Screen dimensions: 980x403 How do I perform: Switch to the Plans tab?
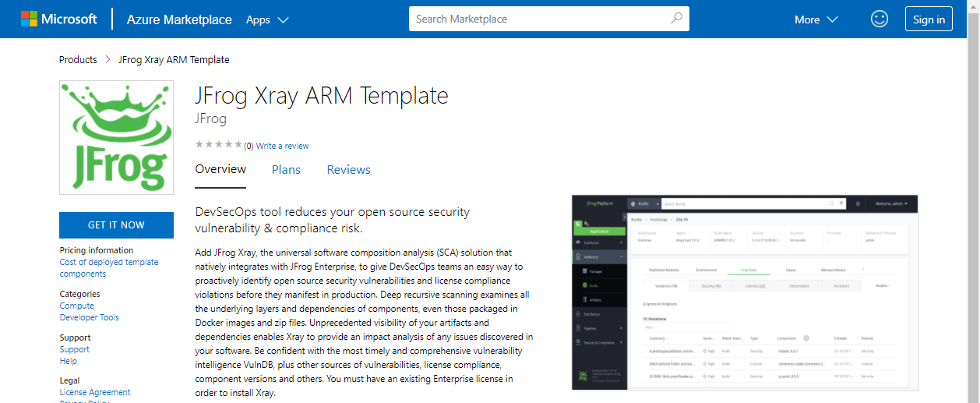[286, 169]
